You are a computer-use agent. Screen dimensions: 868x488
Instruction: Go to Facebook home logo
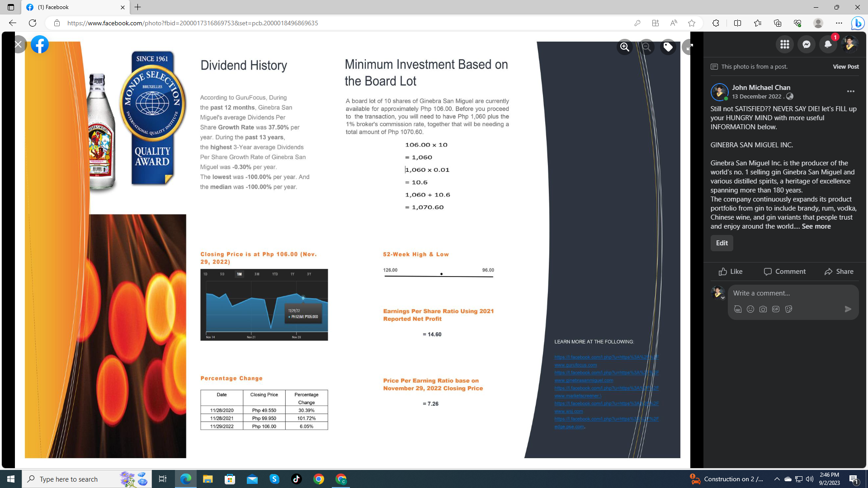pos(40,44)
